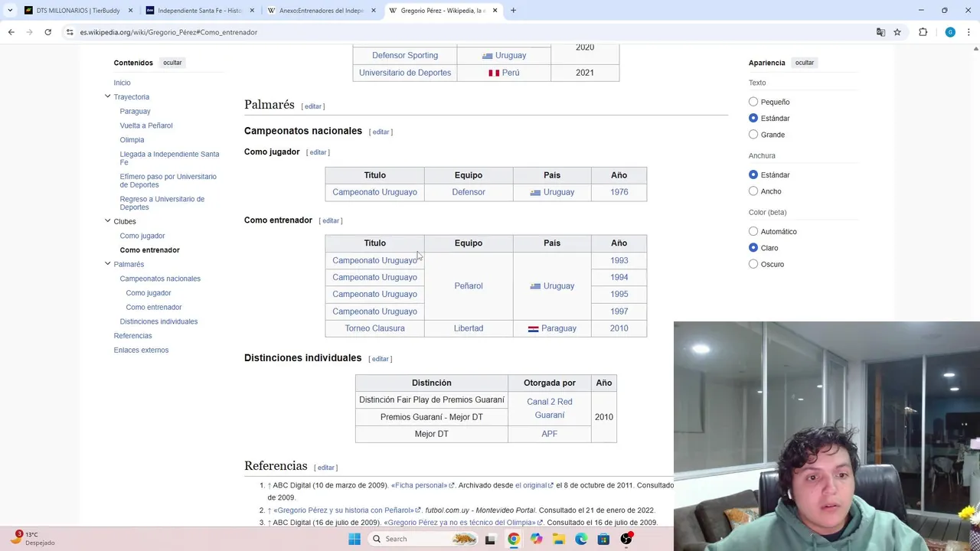
Task: Open Microsoft Store from the taskbar
Action: [x=604, y=539]
